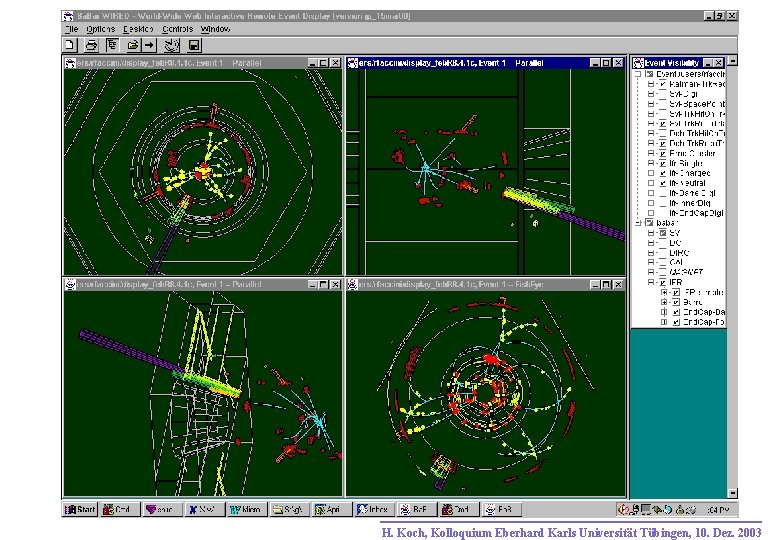780x540 pixels.
Task: Expand the Barrel node under IFR
Action: (x=664, y=302)
